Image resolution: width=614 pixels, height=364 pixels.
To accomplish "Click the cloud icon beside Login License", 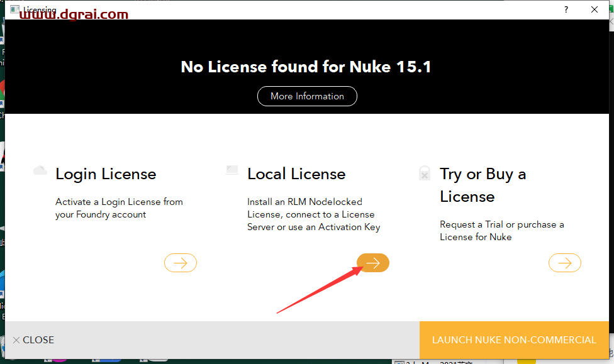I will point(40,170).
